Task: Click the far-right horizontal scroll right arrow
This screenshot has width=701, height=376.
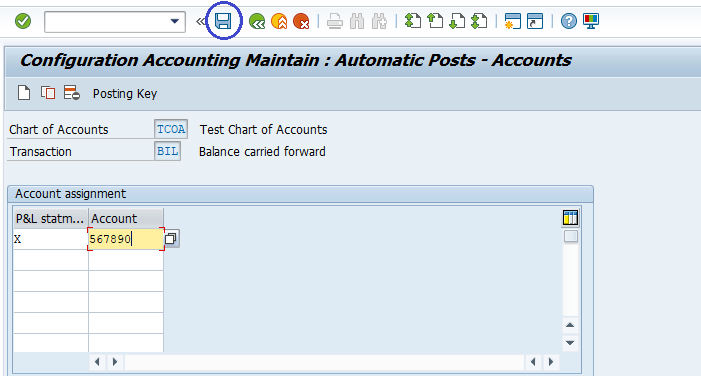Action: tap(551, 362)
